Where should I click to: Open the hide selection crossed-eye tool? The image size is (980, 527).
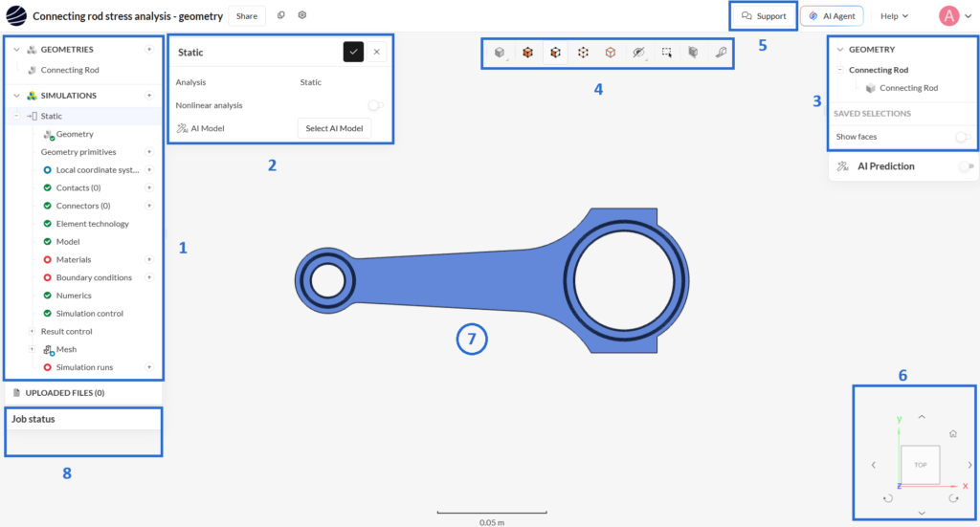tap(638, 53)
